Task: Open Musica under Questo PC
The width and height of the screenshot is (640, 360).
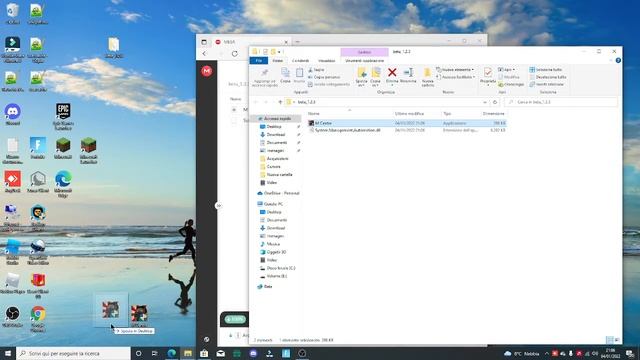Action: [x=270, y=244]
